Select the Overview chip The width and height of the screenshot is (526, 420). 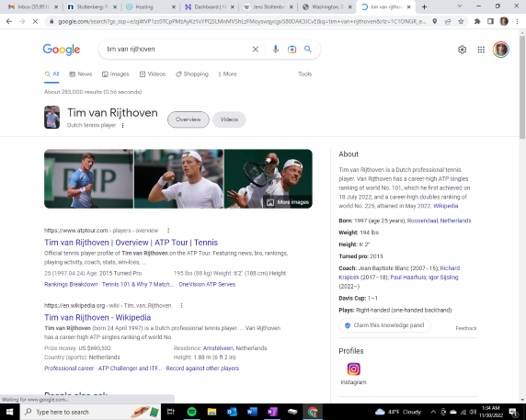(189, 119)
